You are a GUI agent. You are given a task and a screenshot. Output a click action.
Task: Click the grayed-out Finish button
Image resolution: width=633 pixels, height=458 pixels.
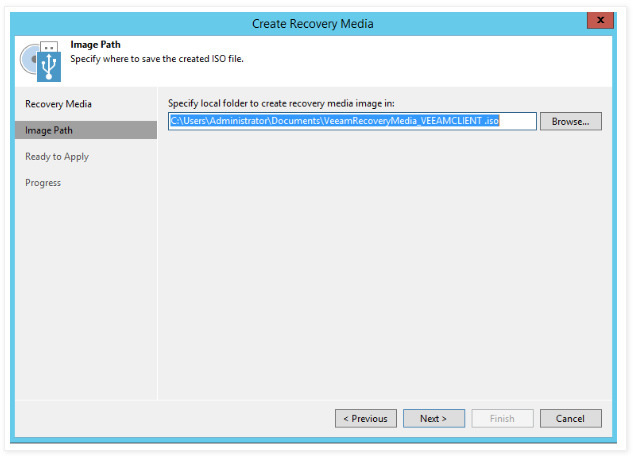coord(501,418)
